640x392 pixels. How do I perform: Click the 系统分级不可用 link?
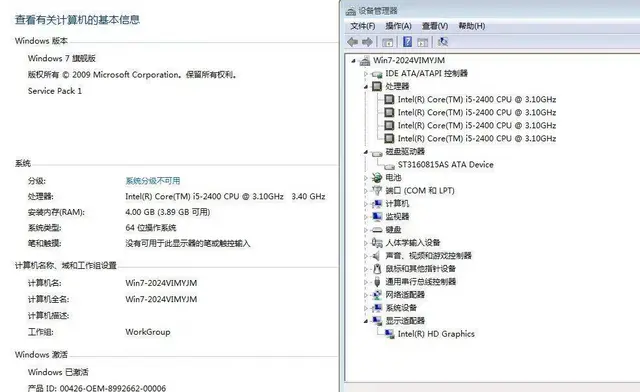pos(153,181)
